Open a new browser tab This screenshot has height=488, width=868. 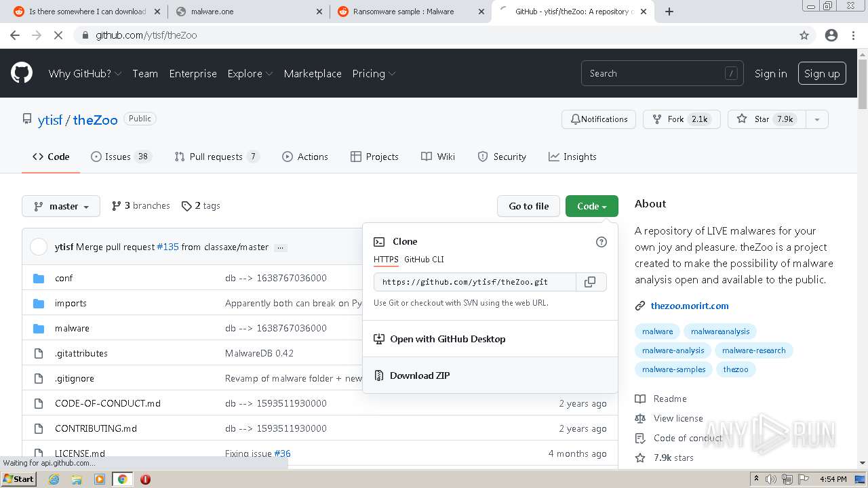[669, 12]
